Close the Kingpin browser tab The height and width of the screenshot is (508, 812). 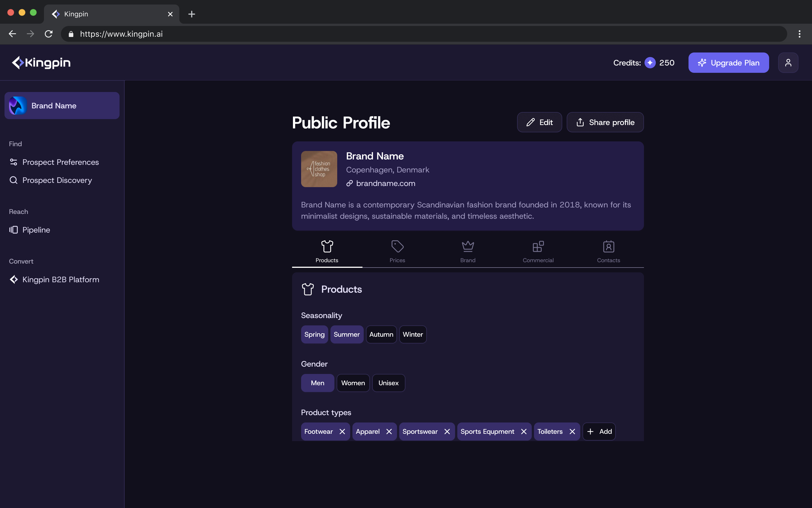click(x=170, y=14)
